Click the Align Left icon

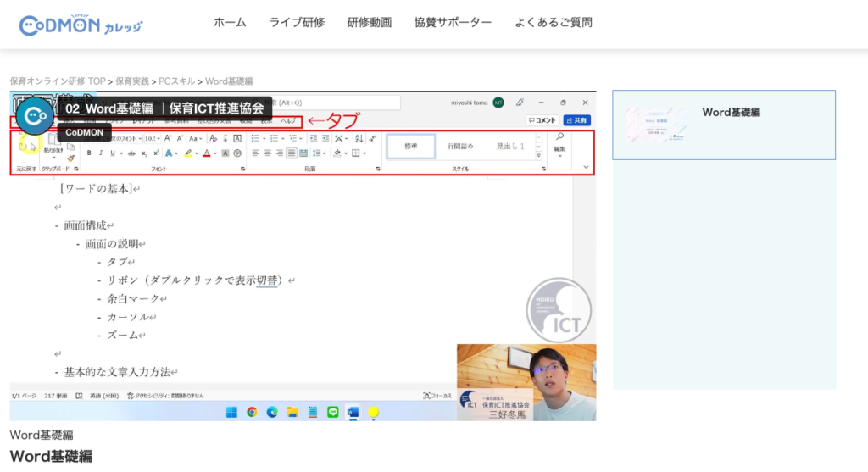(255, 153)
